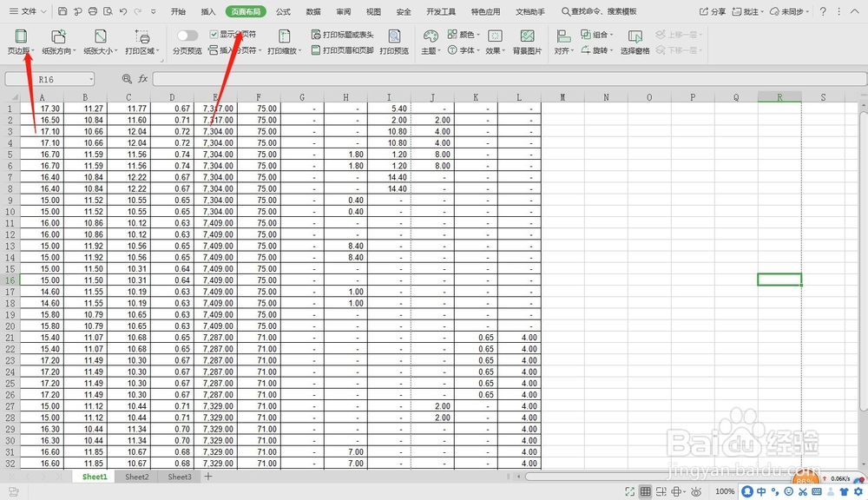Open the 页边距 margins tool
The image size is (868, 500).
pos(21,42)
